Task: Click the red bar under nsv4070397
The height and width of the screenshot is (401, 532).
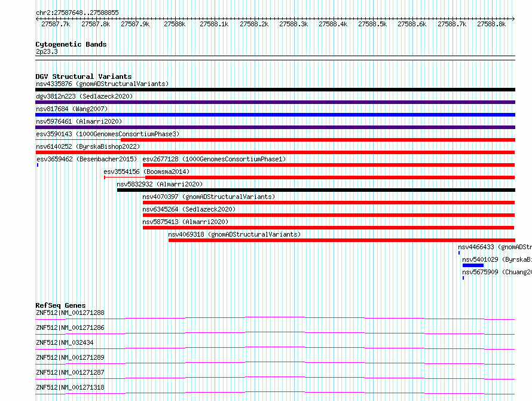Action: coord(329,203)
